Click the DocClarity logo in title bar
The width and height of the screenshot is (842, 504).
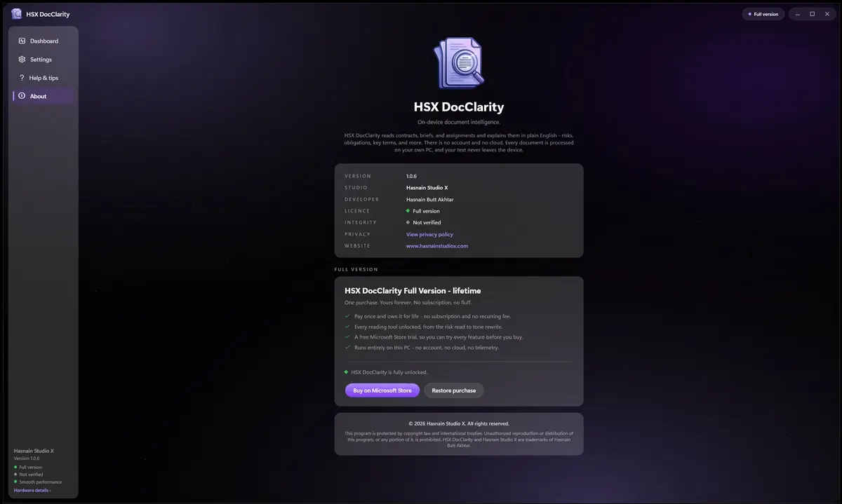pos(16,14)
